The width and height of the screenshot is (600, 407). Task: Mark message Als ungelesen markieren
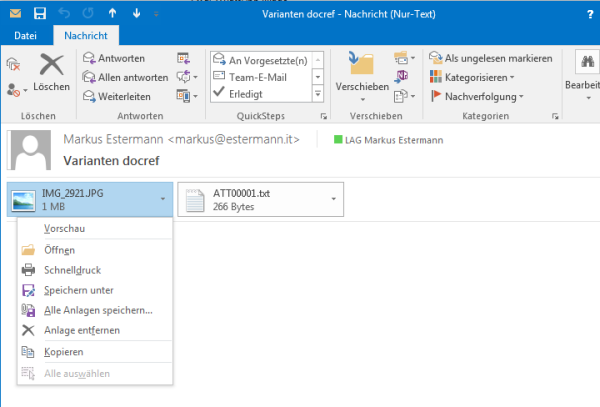coord(491,58)
